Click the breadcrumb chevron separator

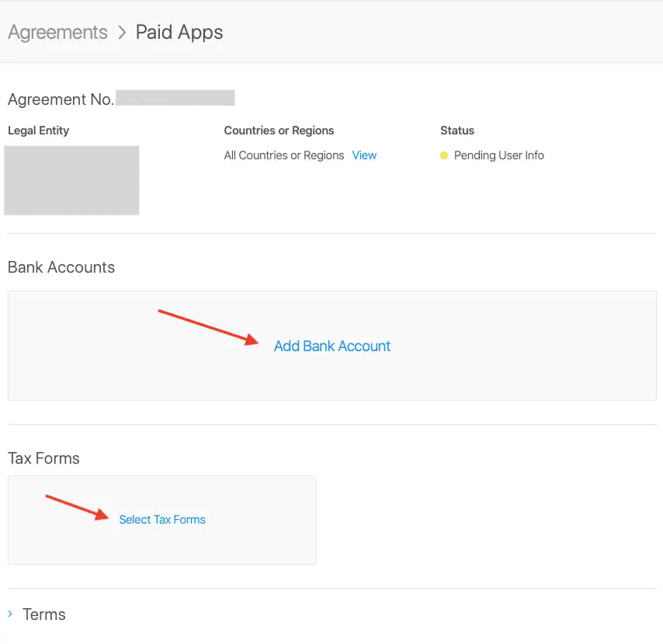click(x=122, y=33)
